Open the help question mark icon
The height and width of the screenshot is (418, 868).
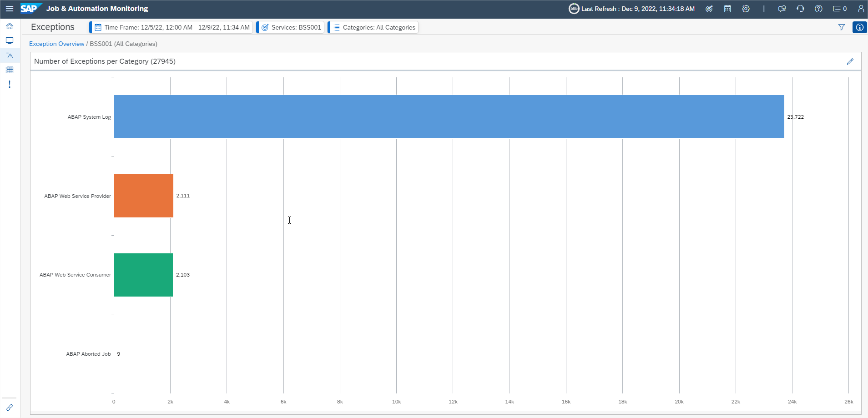coord(818,9)
